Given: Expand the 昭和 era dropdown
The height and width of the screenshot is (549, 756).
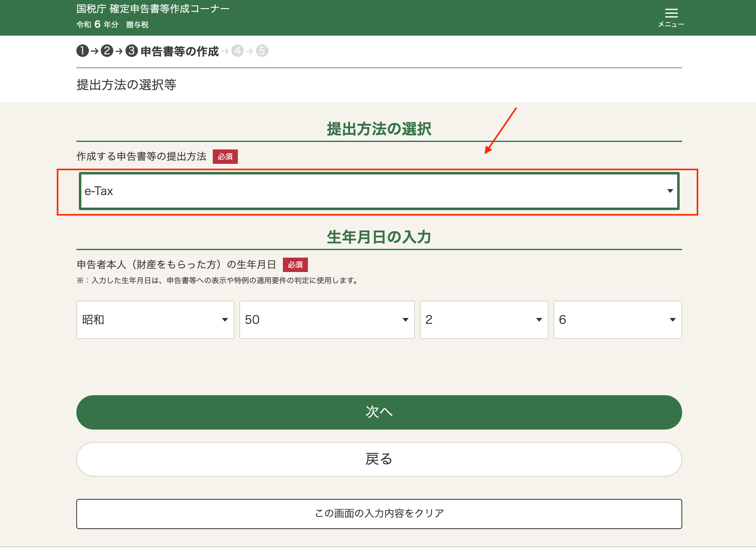Looking at the screenshot, I should tap(155, 320).
